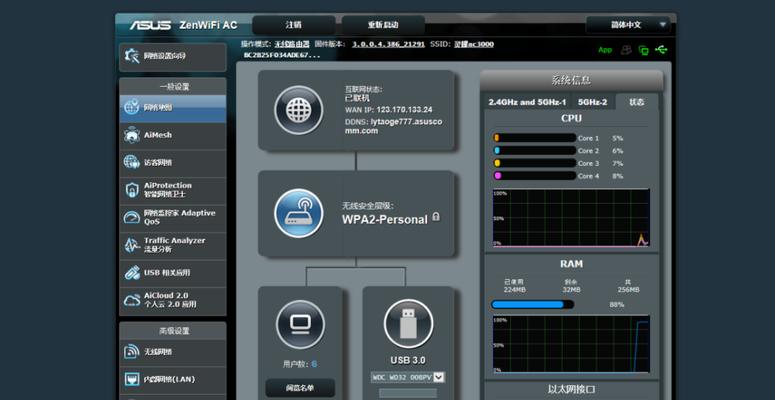Click the DDNS lytaoge777.asuscomm.com text
This screenshot has width=775, height=400.
click(x=393, y=126)
